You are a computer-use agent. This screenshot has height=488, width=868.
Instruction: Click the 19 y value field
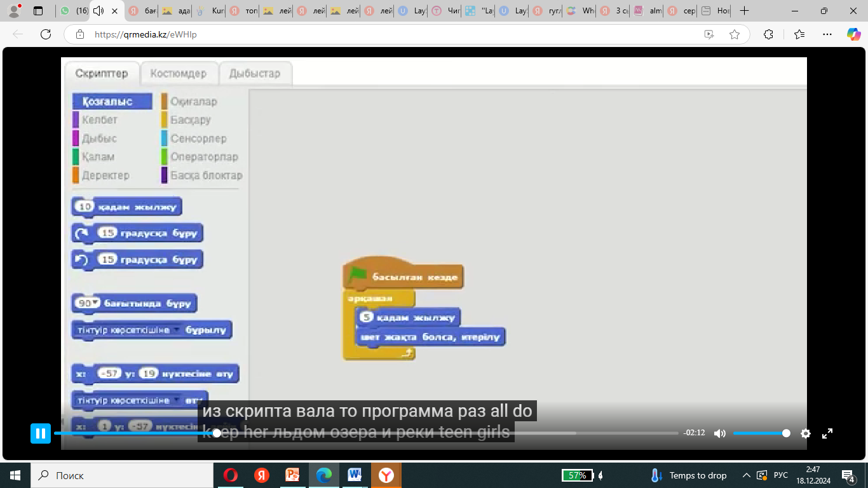click(148, 374)
